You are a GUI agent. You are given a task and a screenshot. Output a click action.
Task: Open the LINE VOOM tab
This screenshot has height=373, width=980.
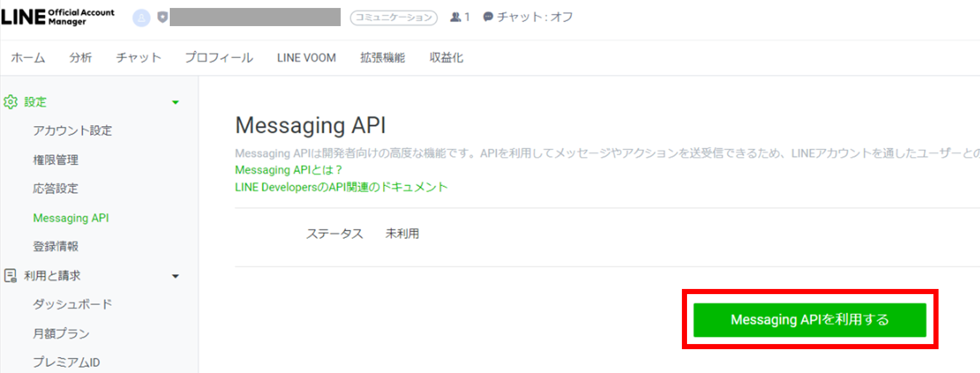coord(307,58)
